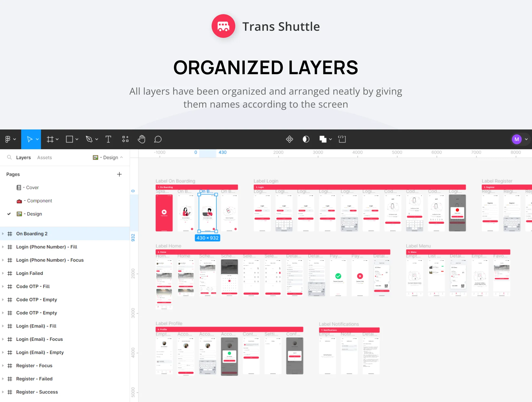The image size is (532, 402).
Task: Select the Rectangle shape tool
Action: tap(69, 139)
